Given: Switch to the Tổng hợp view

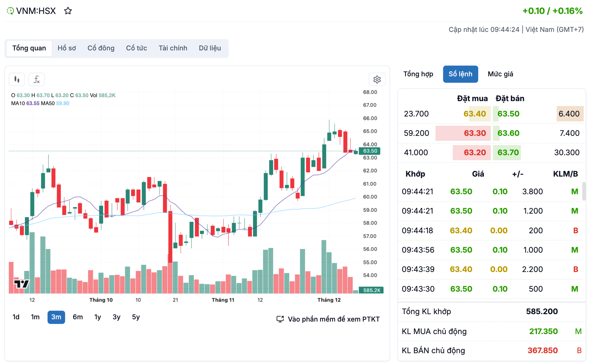Looking at the screenshot, I should pyautogui.click(x=418, y=74).
